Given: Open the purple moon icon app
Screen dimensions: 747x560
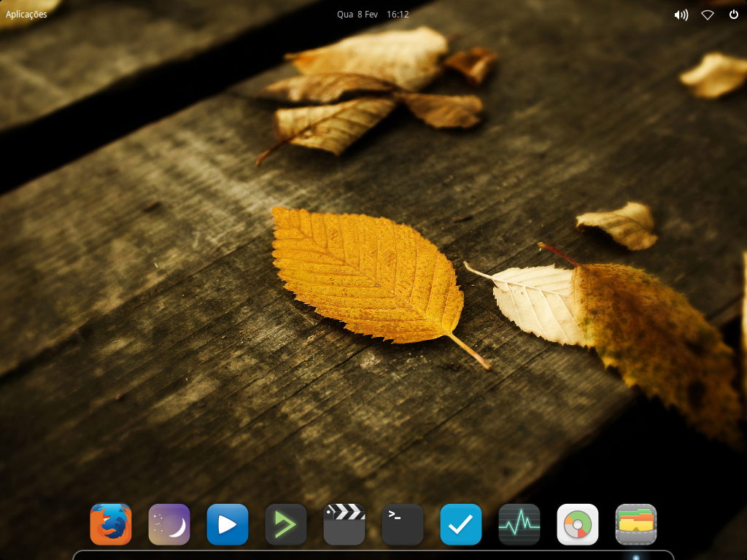Looking at the screenshot, I should coord(169,524).
